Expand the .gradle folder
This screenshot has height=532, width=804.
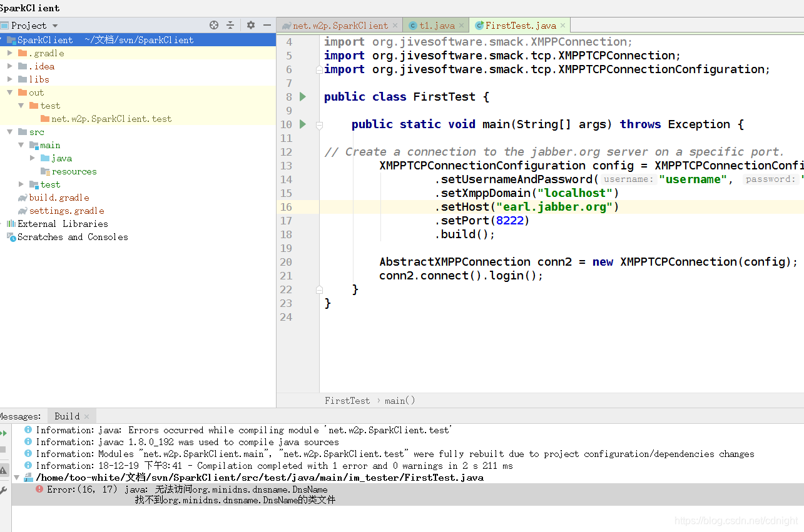coord(10,53)
